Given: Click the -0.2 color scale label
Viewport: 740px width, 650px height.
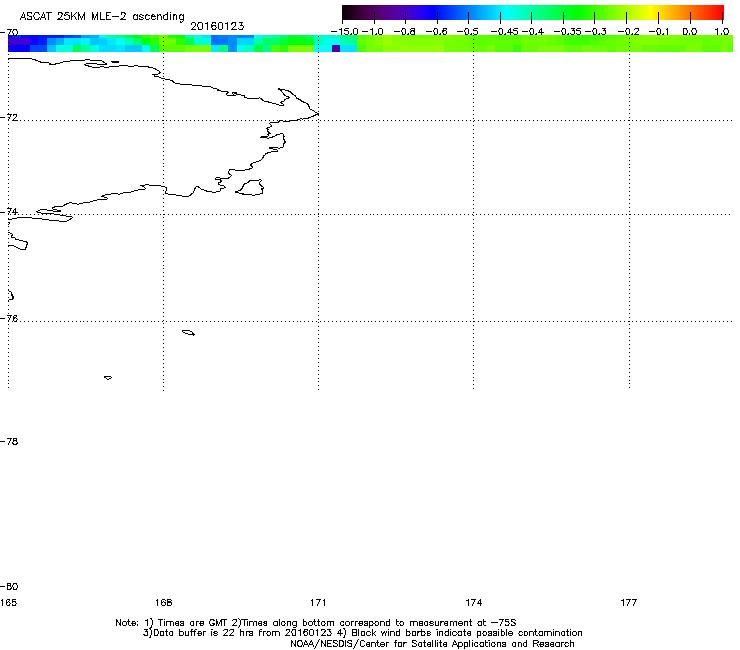Looking at the screenshot, I should [x=628, y=32].
